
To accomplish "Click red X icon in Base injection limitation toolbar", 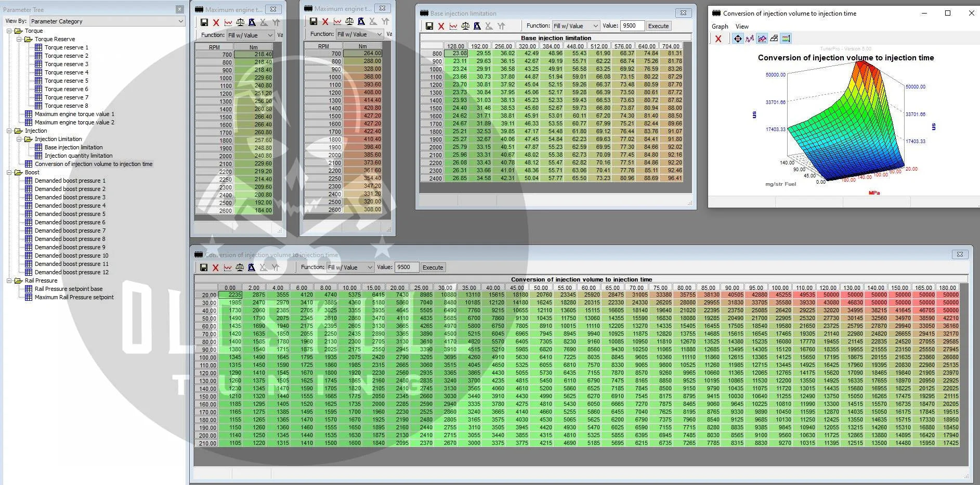I will click(441, 26).
